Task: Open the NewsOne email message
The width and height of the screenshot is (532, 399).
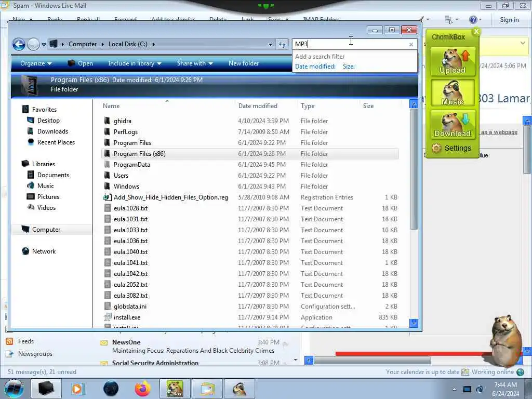Action: tap(193, 347)
